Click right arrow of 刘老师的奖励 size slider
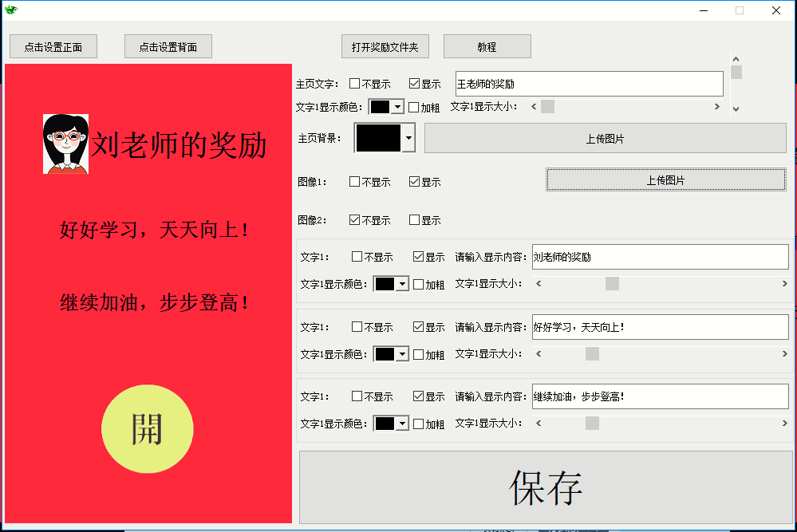The image size is (797, 532). click(784, 283)
